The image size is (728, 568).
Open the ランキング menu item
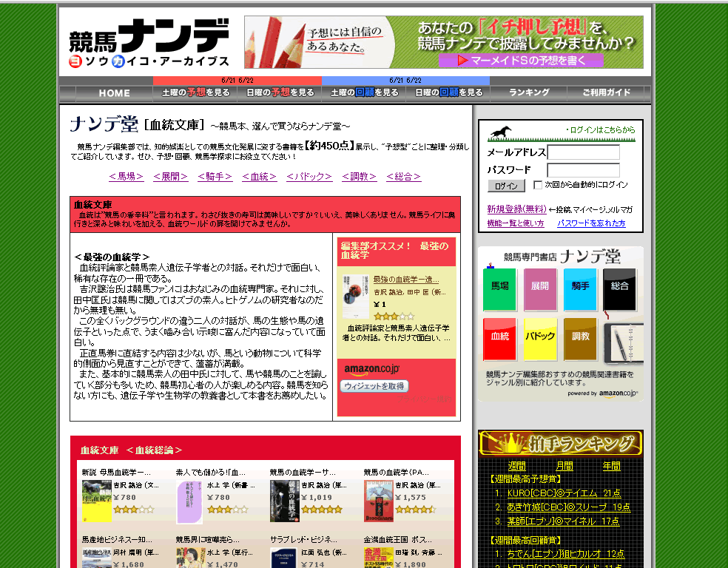point(529,92)
